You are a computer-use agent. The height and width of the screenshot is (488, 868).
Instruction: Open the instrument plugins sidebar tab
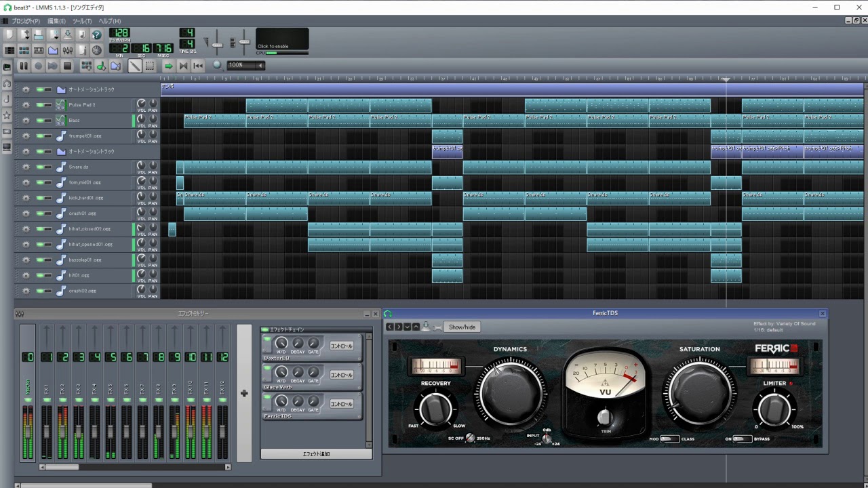point(7,67)
